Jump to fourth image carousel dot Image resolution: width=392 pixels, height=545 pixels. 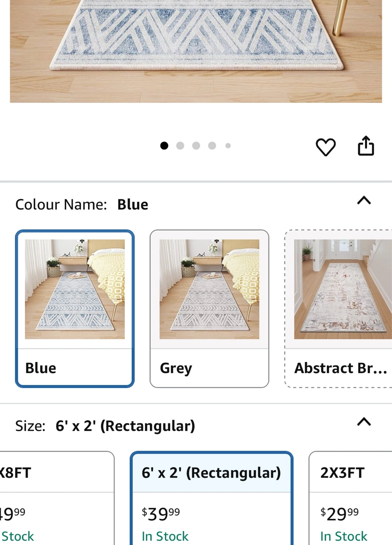click(x=212, y=146)
